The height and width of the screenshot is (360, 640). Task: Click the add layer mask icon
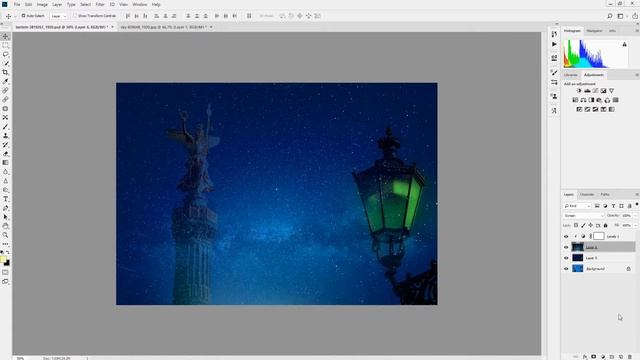point(594,357)
